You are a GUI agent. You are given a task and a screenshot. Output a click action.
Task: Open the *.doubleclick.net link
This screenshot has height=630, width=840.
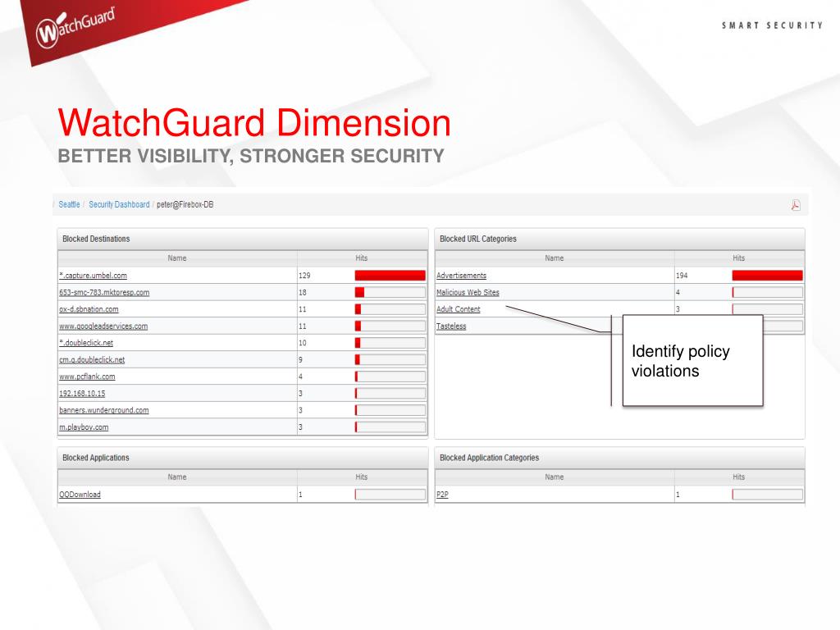(86, 343)
